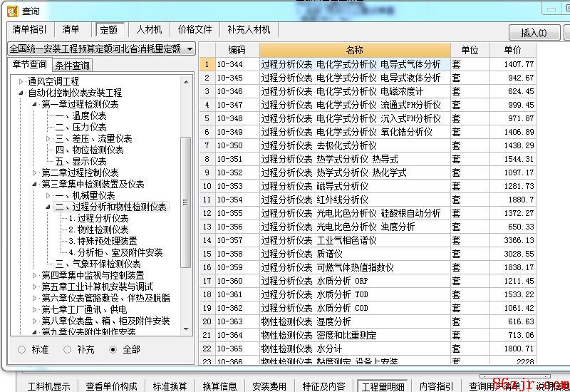Expand the 三、差压、流量仪表 node
The width and height of the screenshot is (570, 392).
tap(48, 138)
